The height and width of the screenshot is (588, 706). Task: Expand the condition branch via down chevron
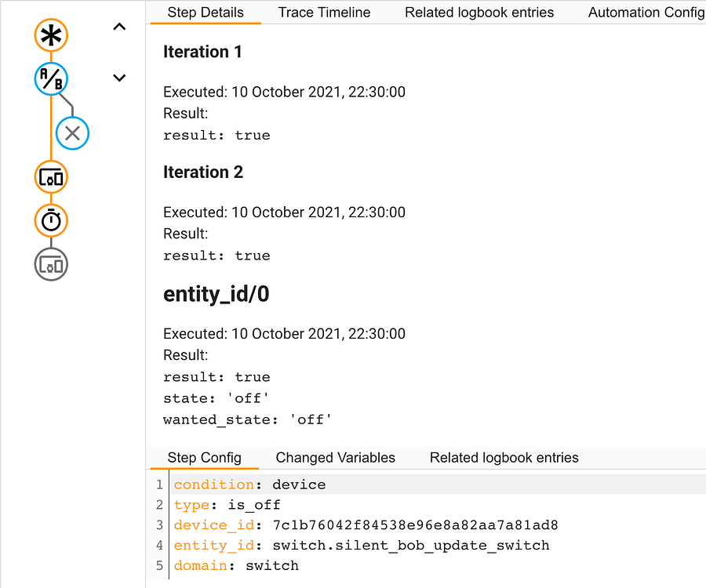coord(119,78)
